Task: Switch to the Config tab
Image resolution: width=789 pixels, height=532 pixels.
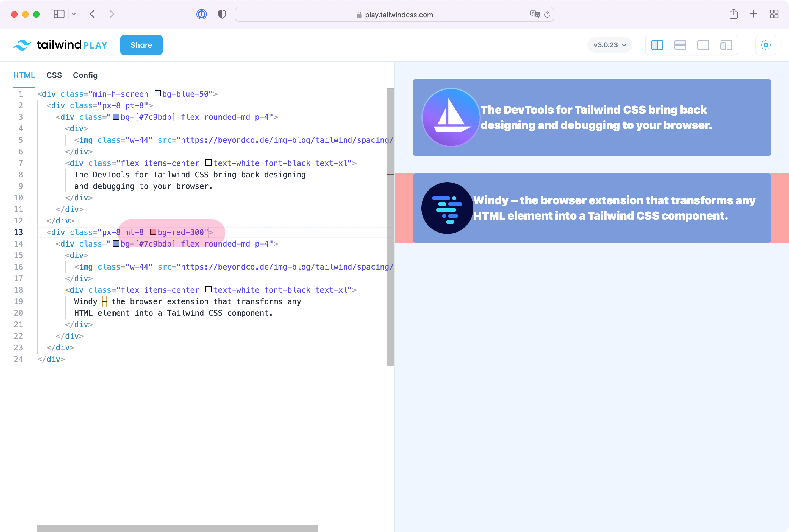Action: 85,75
